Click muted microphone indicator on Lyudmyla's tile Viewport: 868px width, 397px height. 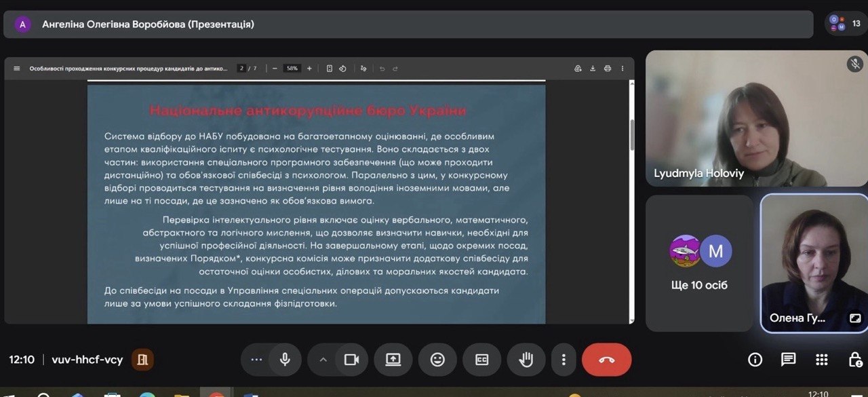click(x=854, y=64)
